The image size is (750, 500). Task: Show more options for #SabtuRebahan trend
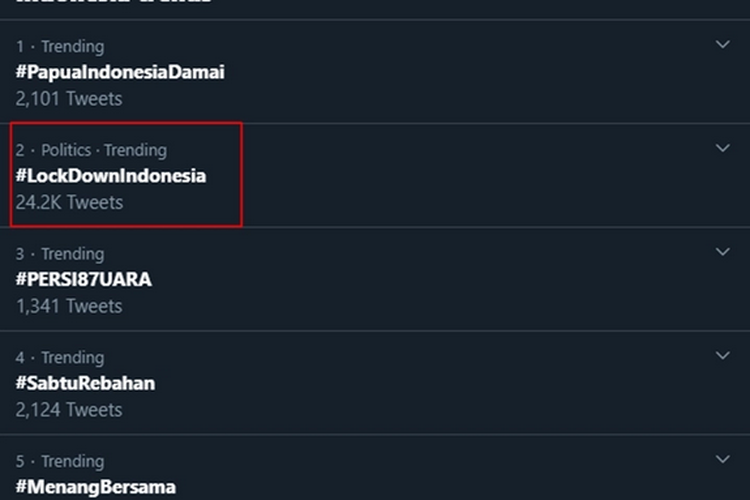[723, 357]
